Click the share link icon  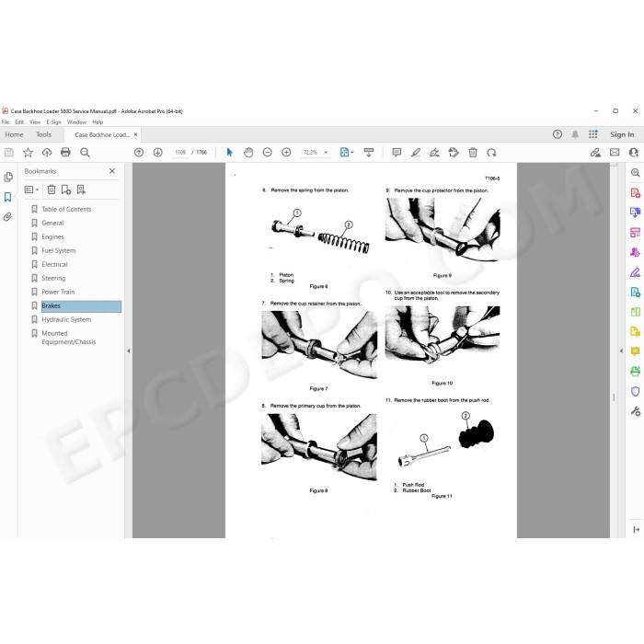point(595,153)
